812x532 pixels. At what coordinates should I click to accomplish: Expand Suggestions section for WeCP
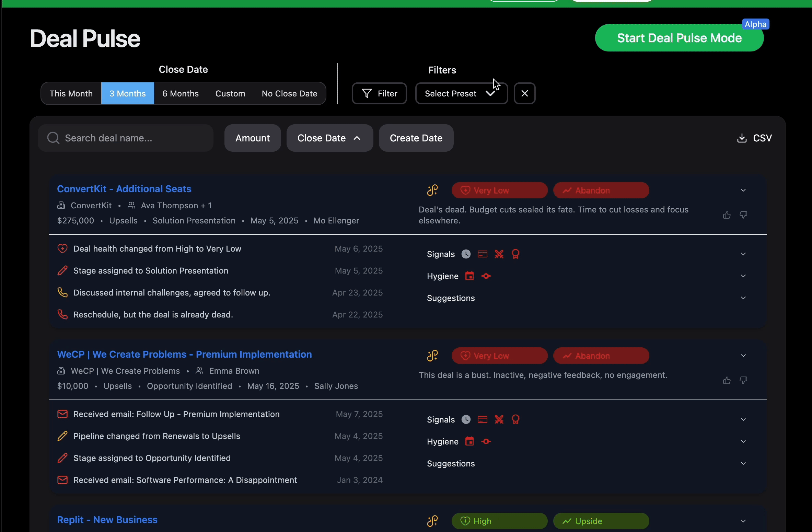tap(743, 463)
